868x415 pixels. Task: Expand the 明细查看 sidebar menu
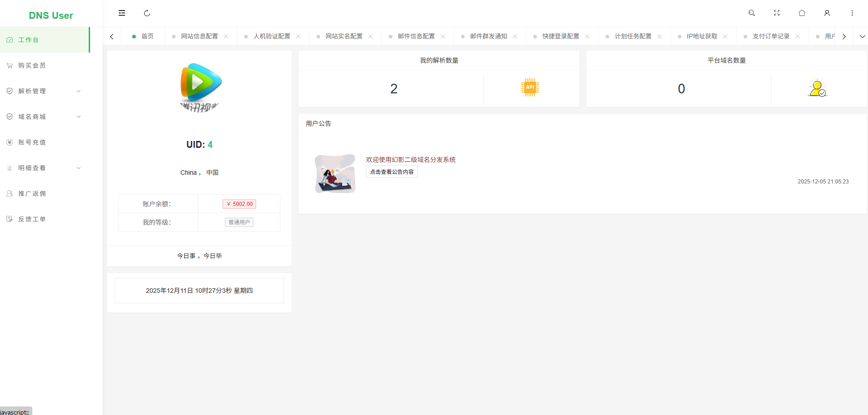click(44, 168)
